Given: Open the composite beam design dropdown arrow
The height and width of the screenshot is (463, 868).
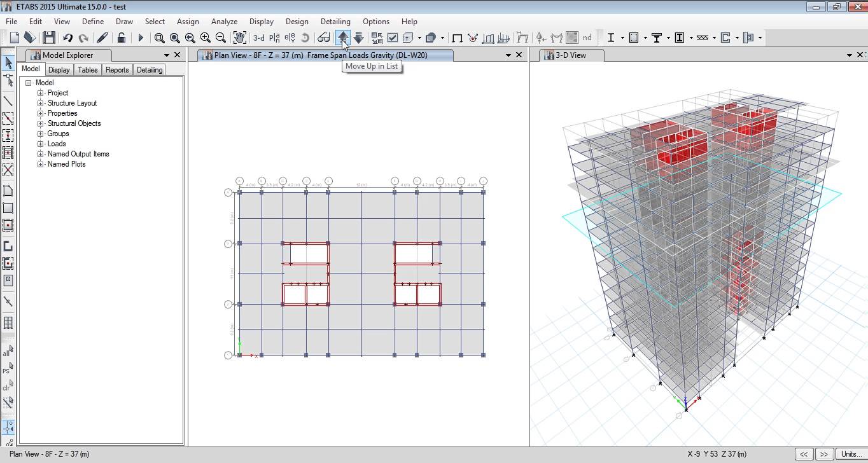Looking at the screenshot, I should (x=668, y=38).
